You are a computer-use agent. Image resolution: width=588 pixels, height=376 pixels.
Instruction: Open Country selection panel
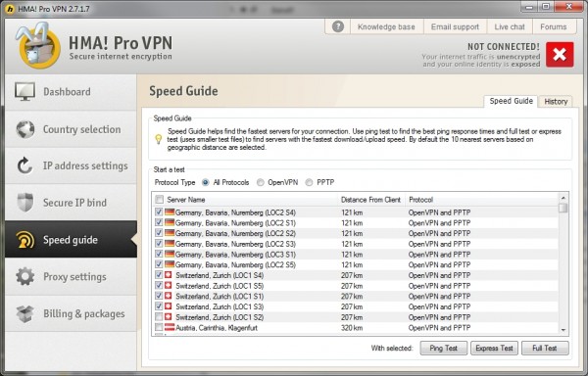(71, 129)
